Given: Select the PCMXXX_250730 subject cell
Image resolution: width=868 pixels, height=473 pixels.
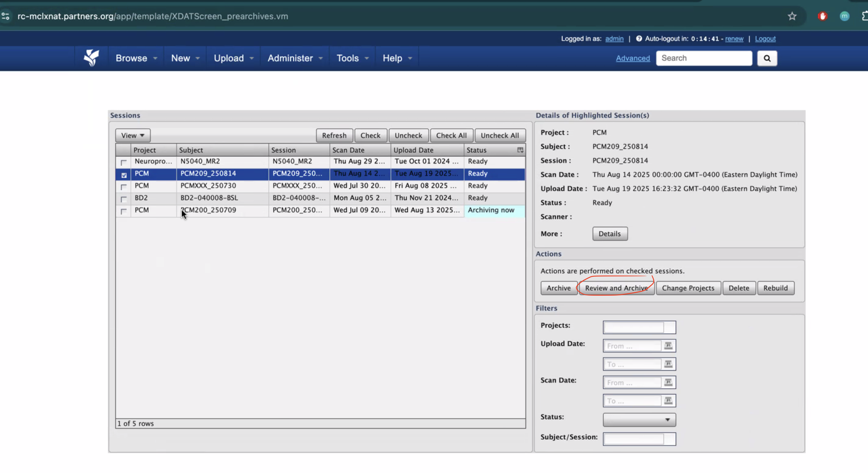Looking at the screenshot, I should (x=222, y=185).
